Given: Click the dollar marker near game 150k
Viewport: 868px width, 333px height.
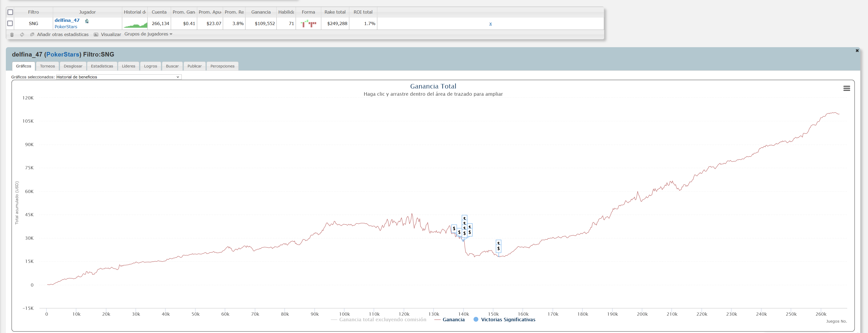Looking at the screenshot, I should [498, 248].
